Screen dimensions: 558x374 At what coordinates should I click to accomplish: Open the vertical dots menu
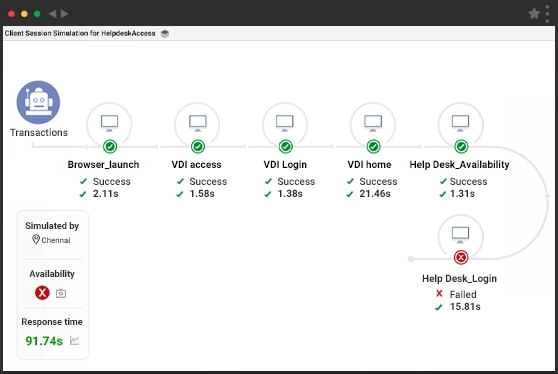click(547, 14)
